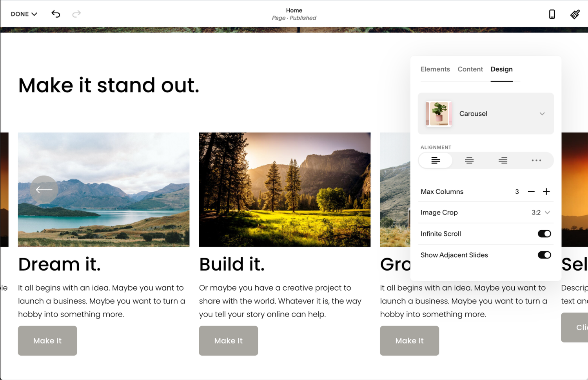Toggle the Infinite Scroll switch off
The width and height of the screenshot is (588, 380).
pyautogui.click(x=544, y=233)
